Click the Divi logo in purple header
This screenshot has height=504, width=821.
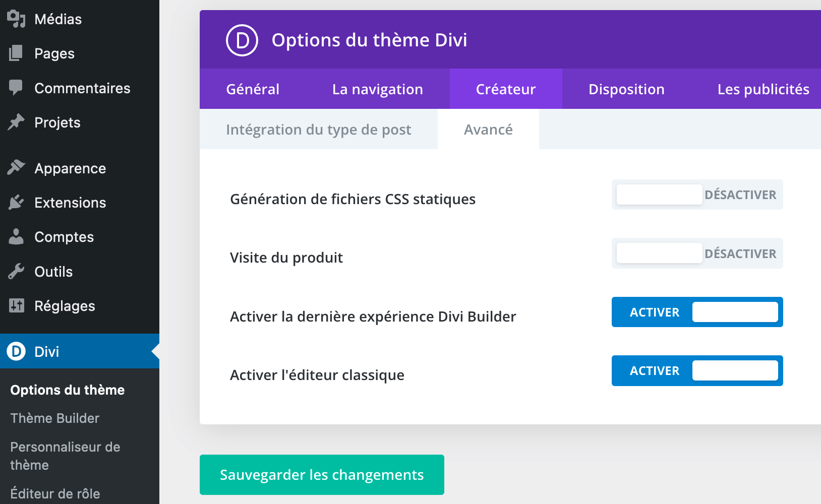click(x=242, y=40)
